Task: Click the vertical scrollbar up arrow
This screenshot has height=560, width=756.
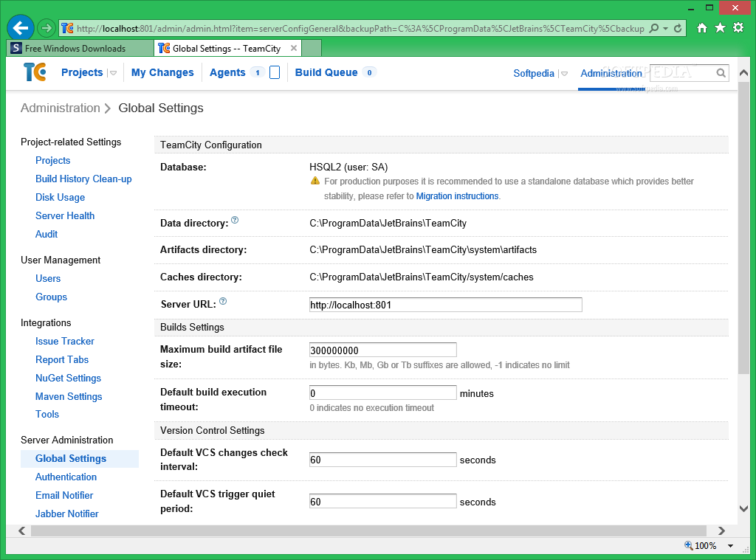Action: (x=743, y=73)
